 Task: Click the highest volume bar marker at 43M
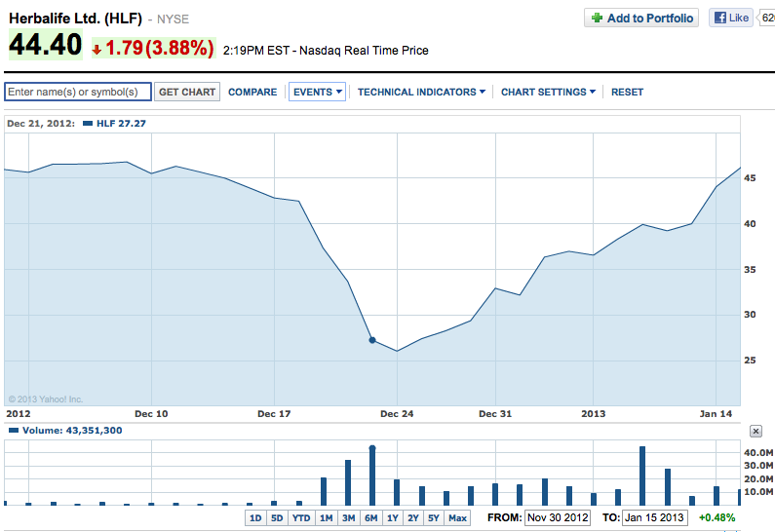372,448
